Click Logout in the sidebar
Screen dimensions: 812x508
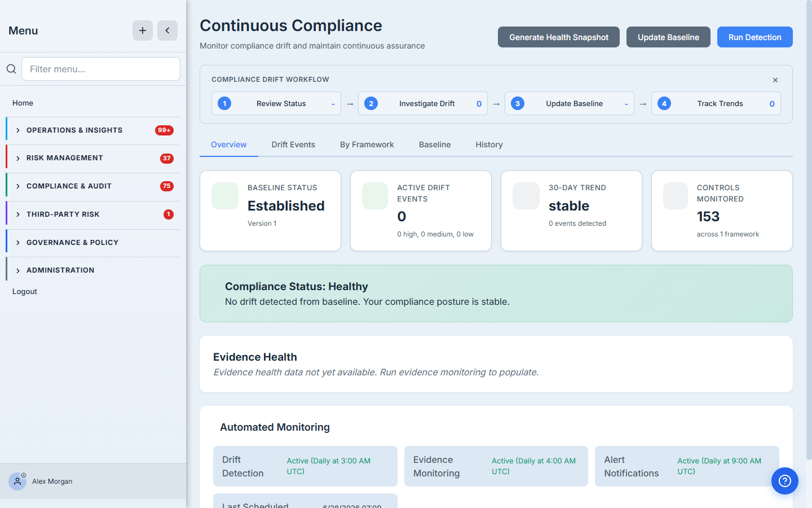tap(25, 291)
